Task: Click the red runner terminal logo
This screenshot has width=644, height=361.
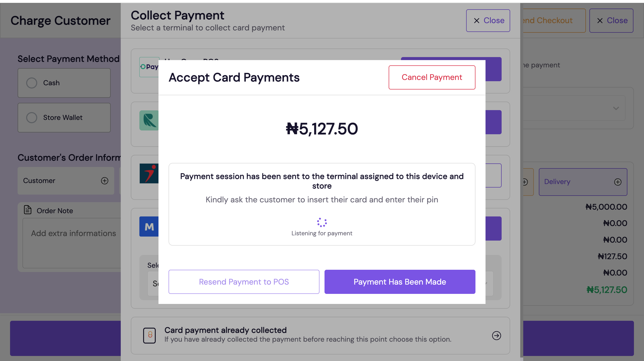Action: point(149,173)
